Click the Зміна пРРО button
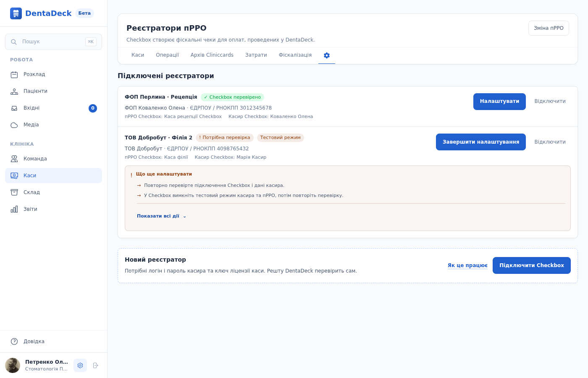 tap(549, 28)
